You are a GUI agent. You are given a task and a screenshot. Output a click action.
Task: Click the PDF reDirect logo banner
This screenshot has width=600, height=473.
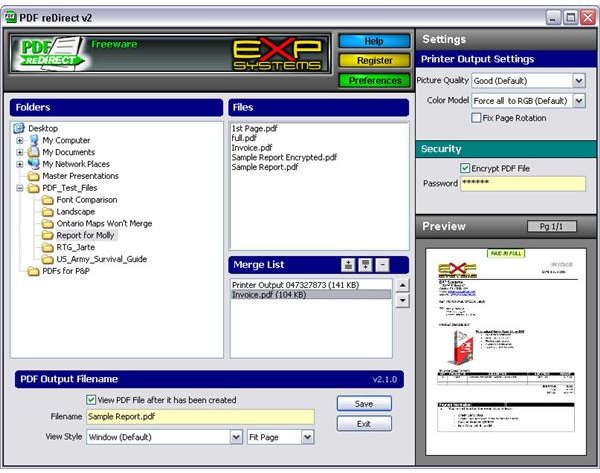point(50,54)
